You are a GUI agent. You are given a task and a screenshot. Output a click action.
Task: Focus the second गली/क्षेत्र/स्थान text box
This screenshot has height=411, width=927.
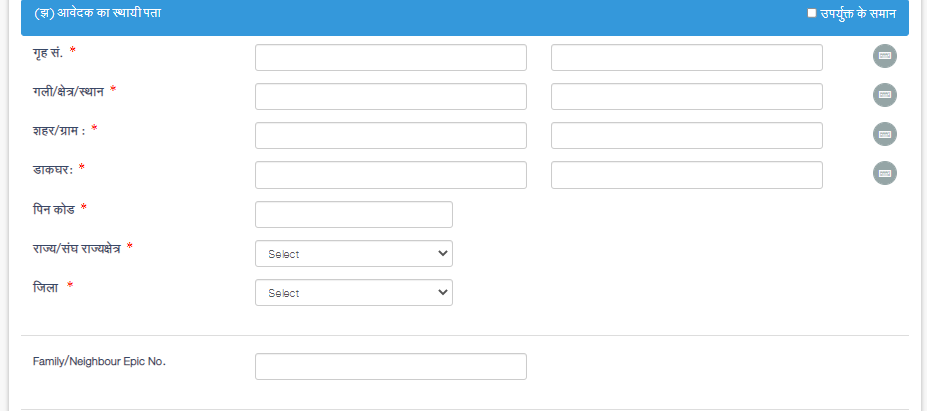click(x=686, y=96)
